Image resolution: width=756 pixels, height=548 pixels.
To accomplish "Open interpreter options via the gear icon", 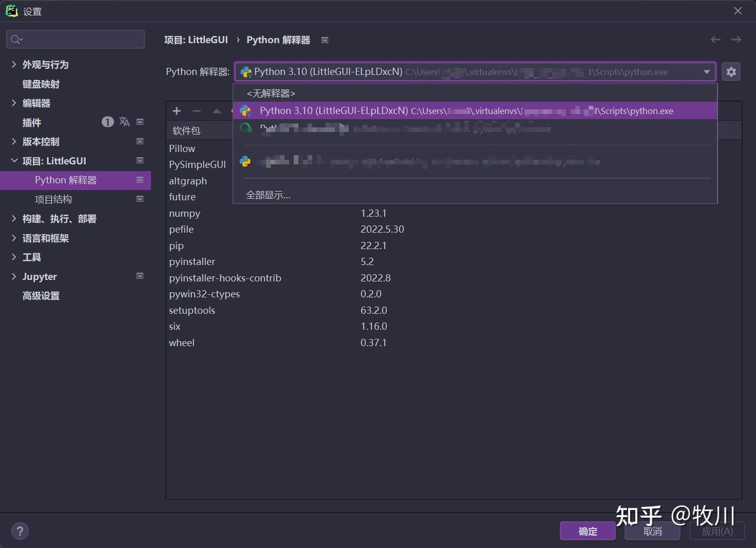I will (x=731, y=71).
